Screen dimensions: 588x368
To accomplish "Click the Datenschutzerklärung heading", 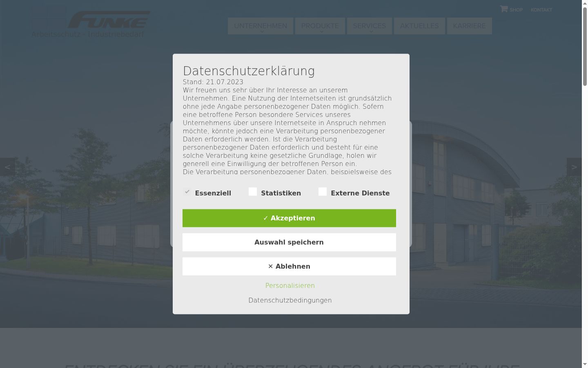I will [249, 71].
